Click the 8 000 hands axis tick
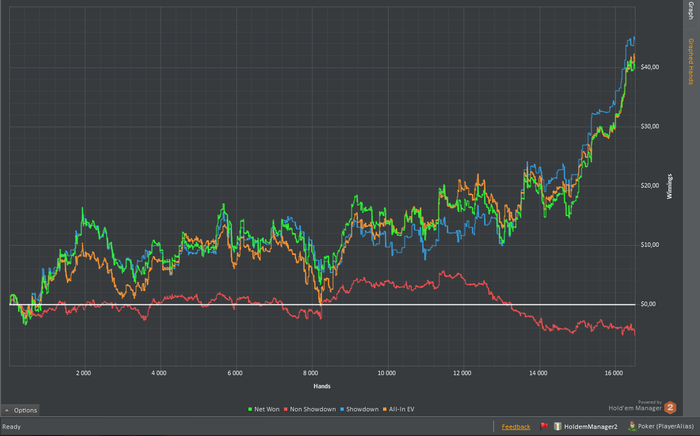700x436 pixels. point(309,371)
